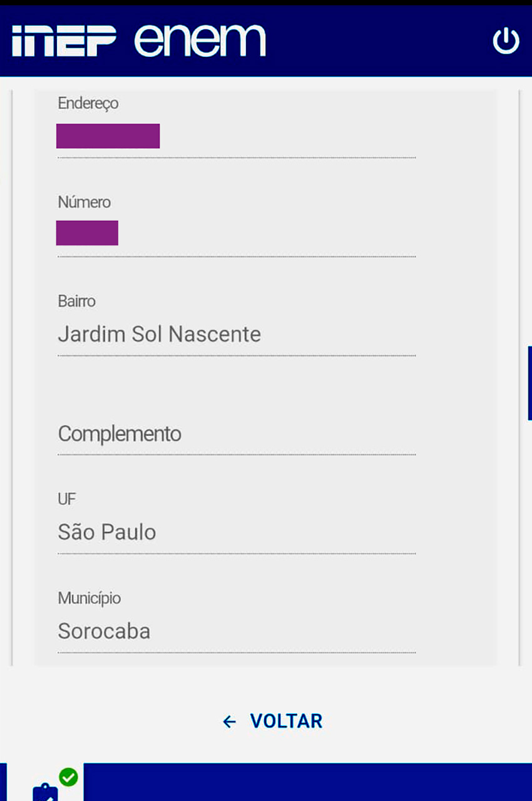The image size is (532, 801).
Task: Tap the Número label
Action: click(x=84, y=202)
